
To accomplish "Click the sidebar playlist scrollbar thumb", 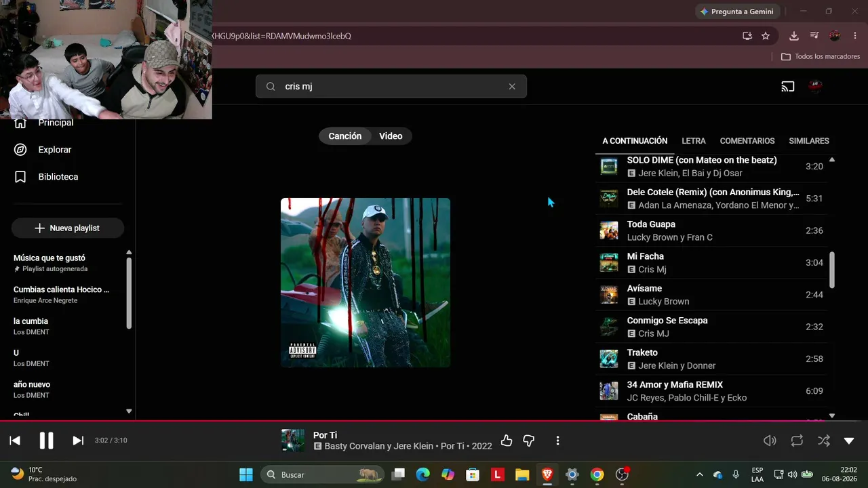I will [129, 293].
